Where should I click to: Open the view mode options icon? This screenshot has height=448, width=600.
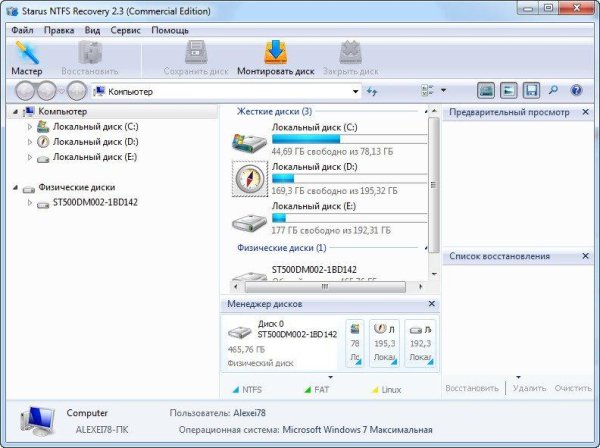[427, 91]
